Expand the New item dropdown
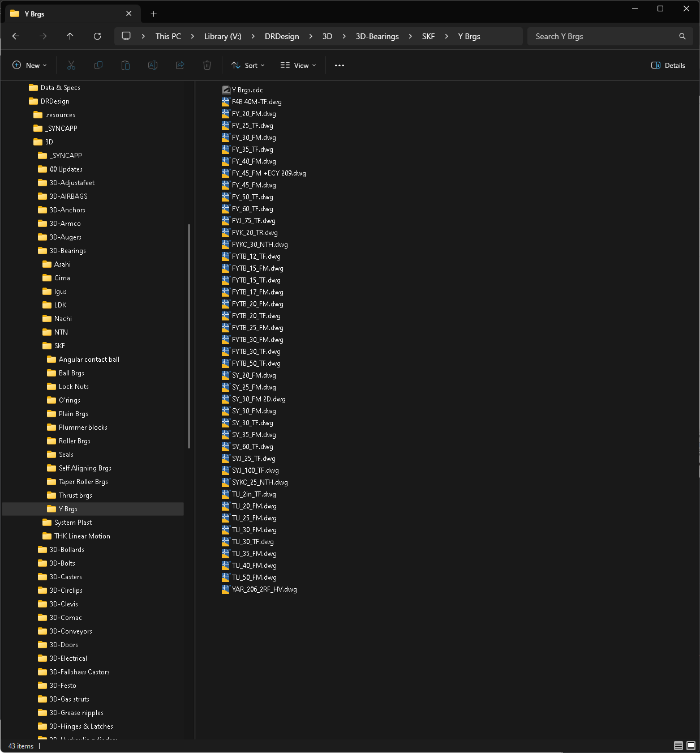Viewport: 700px width, 753px height. point(29,66)
